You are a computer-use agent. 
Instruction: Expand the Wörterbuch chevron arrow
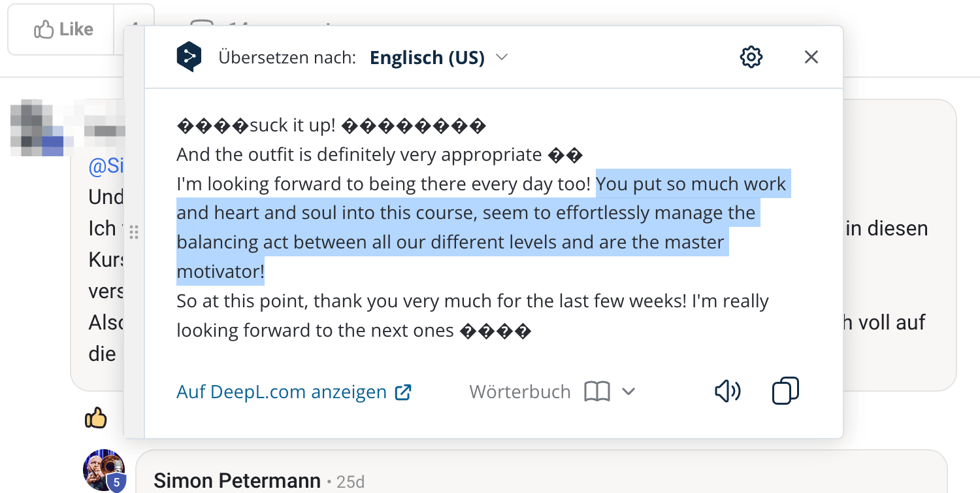(x=629, y=392)
